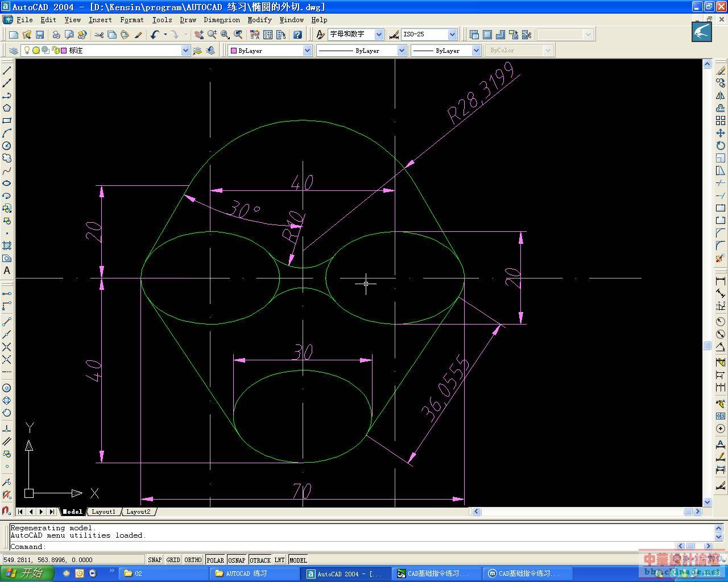Click the Linear Dimension tool icon
This screenshot has height=582, width=728.
721,281
